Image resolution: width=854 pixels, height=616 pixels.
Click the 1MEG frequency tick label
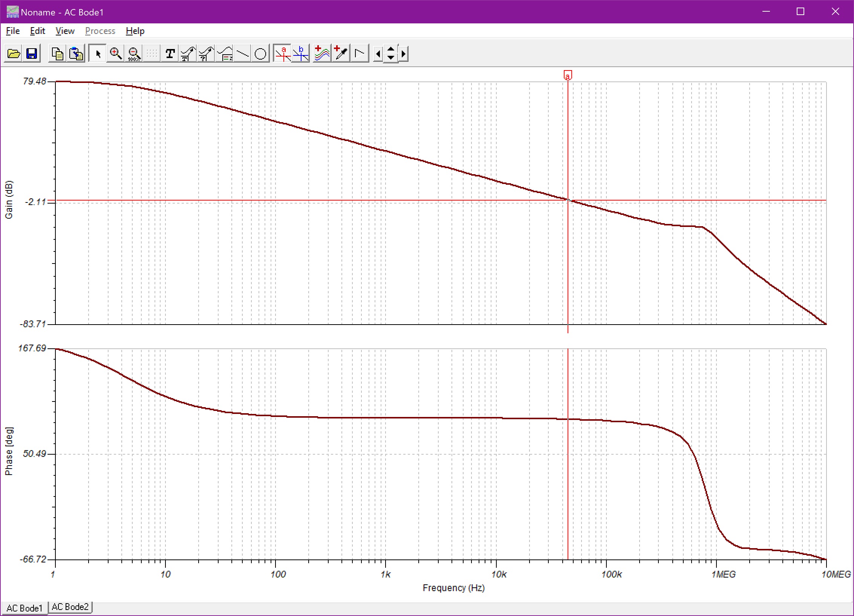723,575
